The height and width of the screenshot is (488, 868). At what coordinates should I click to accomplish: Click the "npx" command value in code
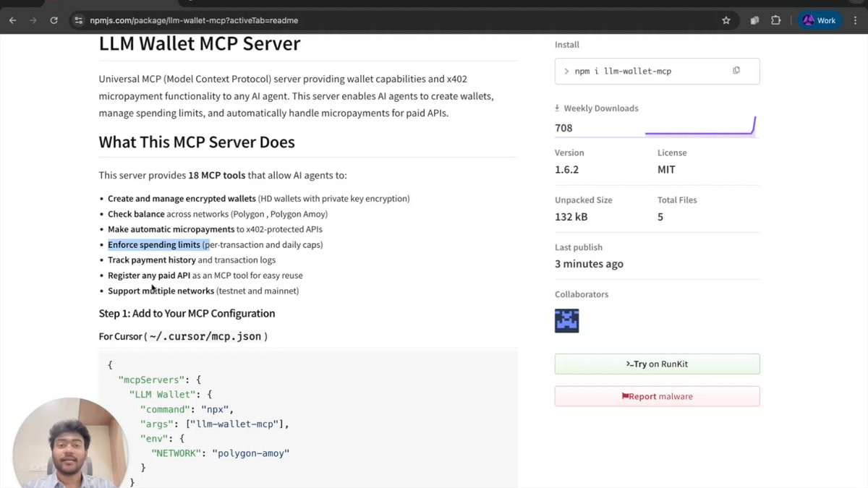[x=215, y=409]
